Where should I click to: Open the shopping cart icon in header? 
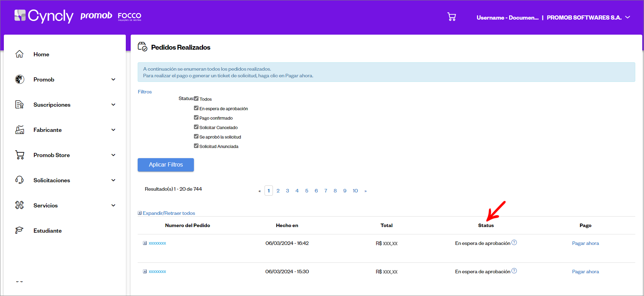(x=451, y=17)
